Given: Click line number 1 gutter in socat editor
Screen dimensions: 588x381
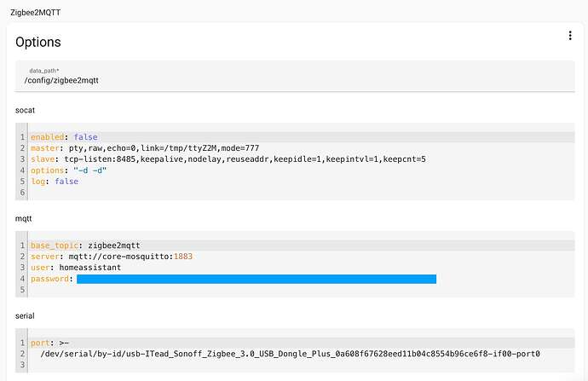Looking at the screenshot, I should point(22,137).
